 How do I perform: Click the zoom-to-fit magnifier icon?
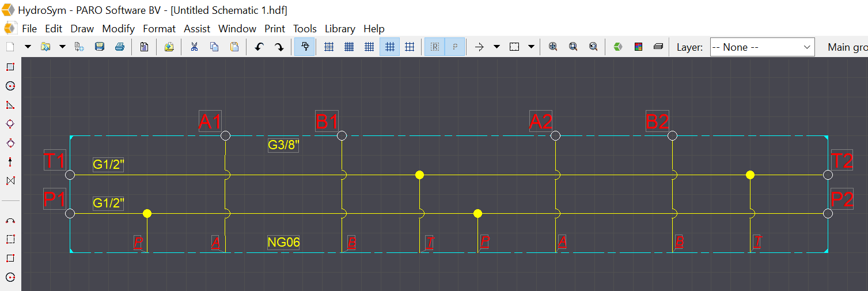553,47
